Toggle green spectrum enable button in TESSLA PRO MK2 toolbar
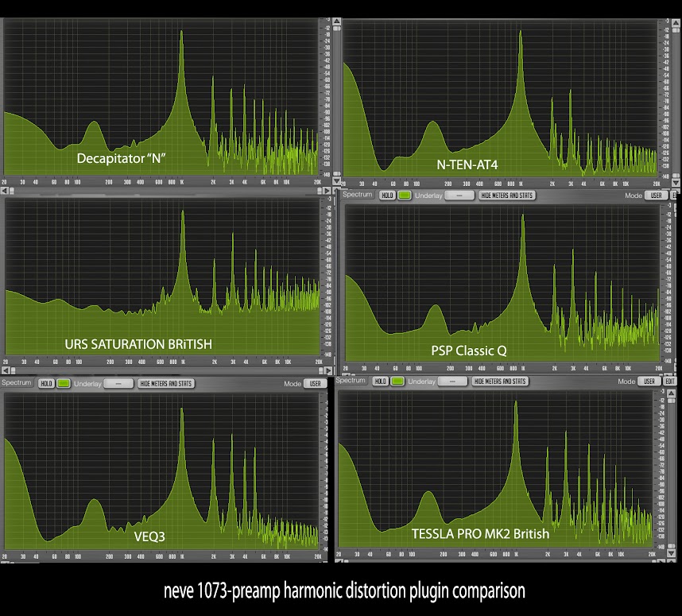The image size is (682, 616). tap(397, 381)
